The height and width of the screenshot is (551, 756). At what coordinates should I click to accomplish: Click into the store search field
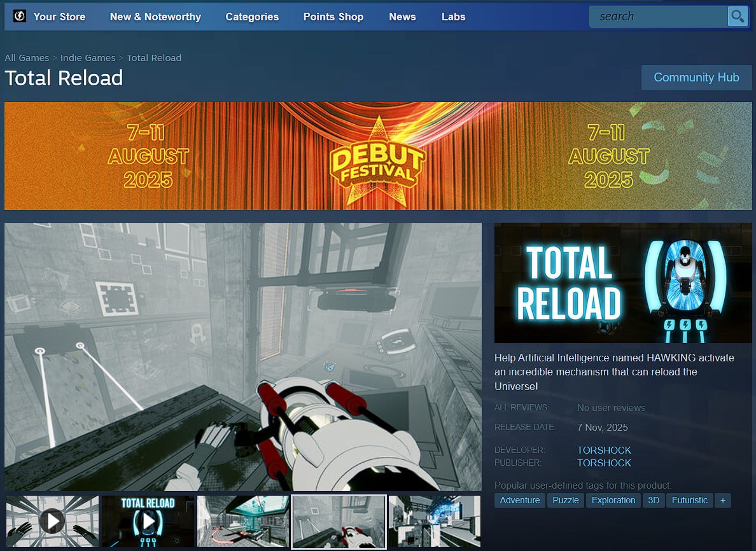coord(658,17)
